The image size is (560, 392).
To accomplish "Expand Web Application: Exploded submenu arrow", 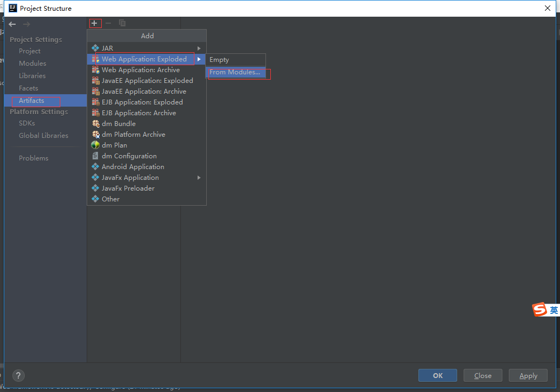I will [x=199, y=59].
